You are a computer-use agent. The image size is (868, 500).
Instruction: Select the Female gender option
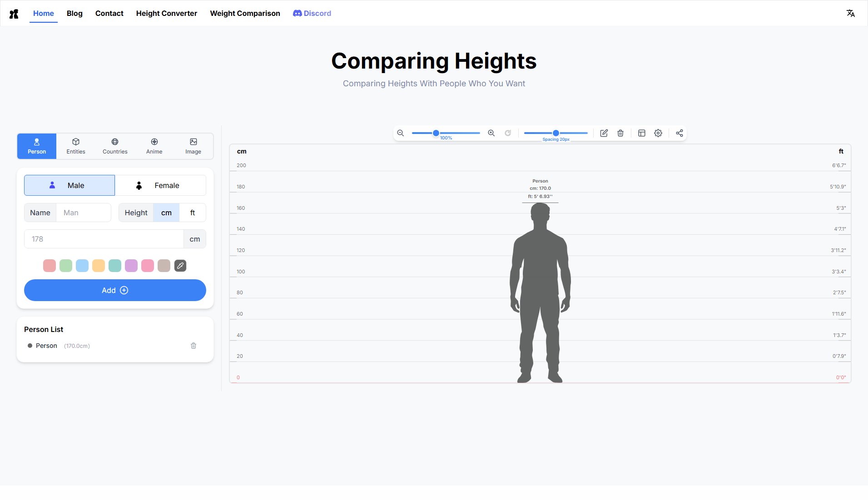pos(160,185)
